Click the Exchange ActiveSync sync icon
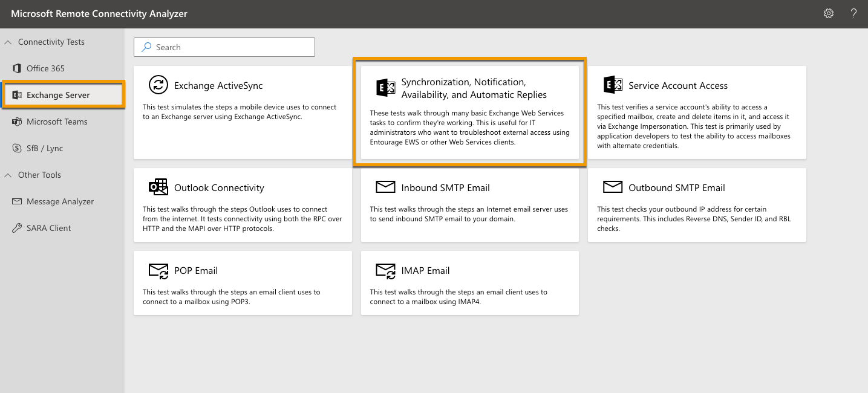Screen dimensions: 868x393 pos(158,85)
